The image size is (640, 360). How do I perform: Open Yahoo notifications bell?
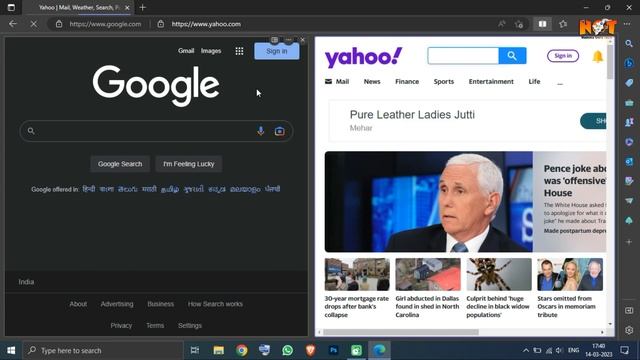(598, 56)
